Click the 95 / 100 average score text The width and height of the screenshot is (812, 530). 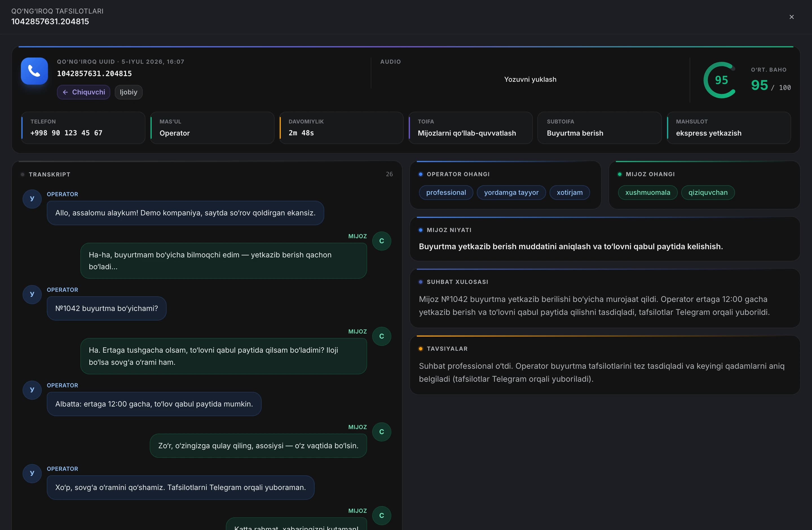click(x=771, y=85)
